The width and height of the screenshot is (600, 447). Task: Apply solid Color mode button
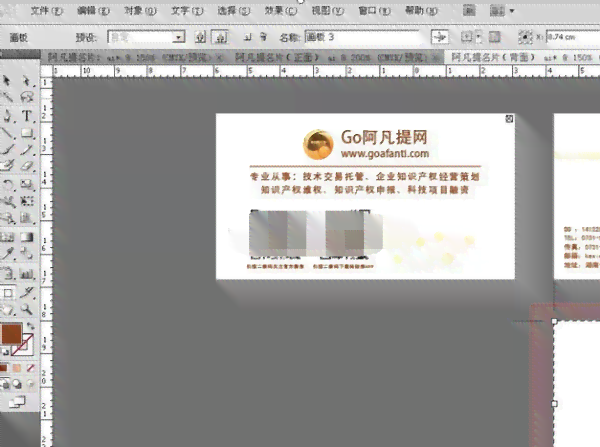pyautogui.click(x=4, y=368)
